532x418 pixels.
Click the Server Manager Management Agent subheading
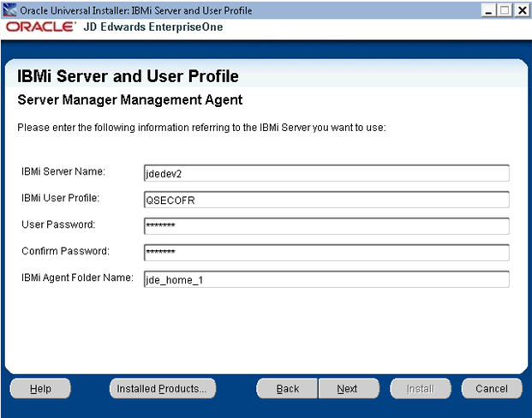[130, 100]
